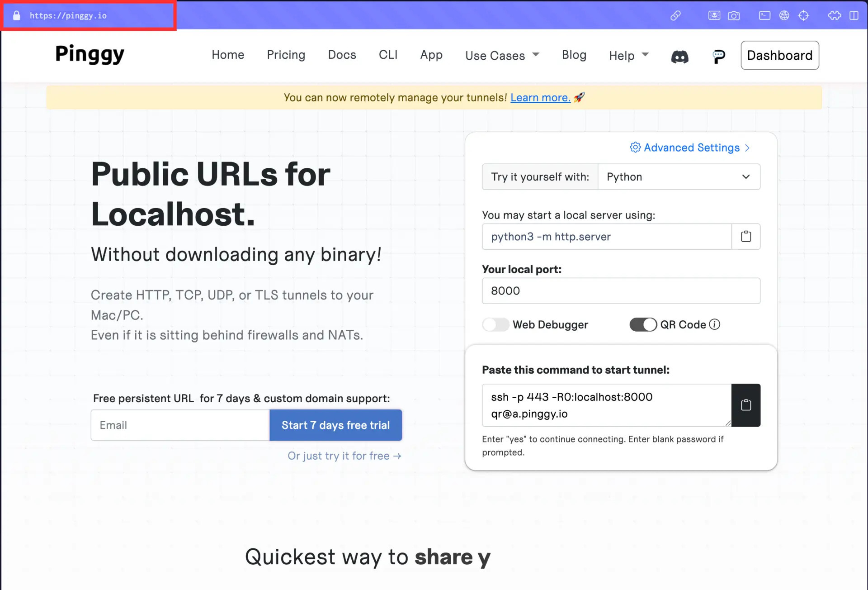Follow the Learn more link in banner

[x=540, y=97]
